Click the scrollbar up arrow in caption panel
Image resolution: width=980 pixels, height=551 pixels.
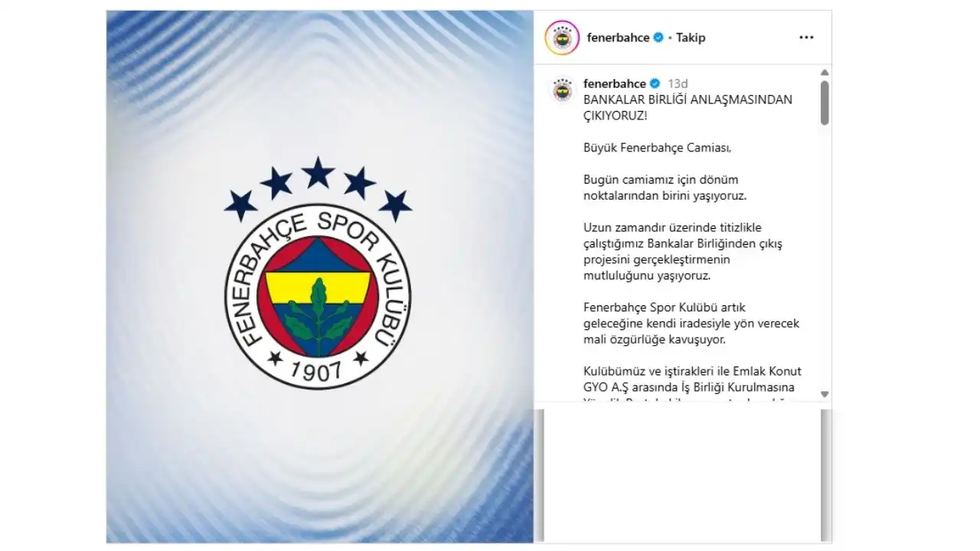[x=825, y=72]
